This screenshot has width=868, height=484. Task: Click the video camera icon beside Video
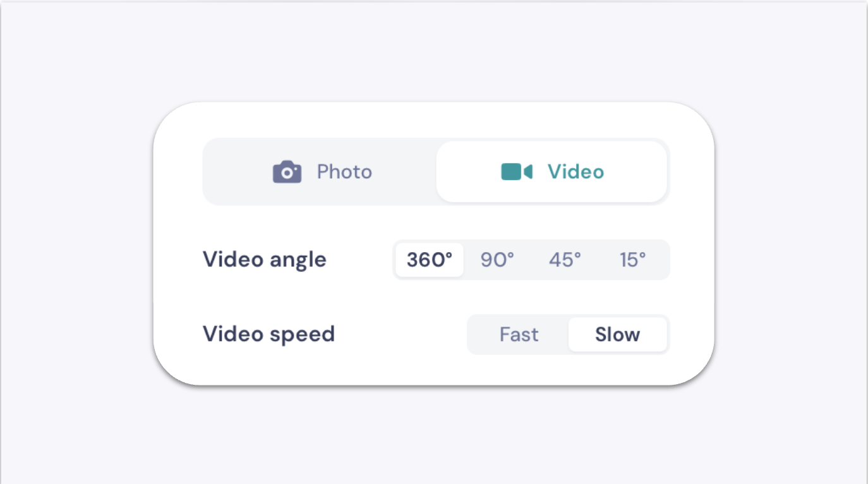[517, 171]
